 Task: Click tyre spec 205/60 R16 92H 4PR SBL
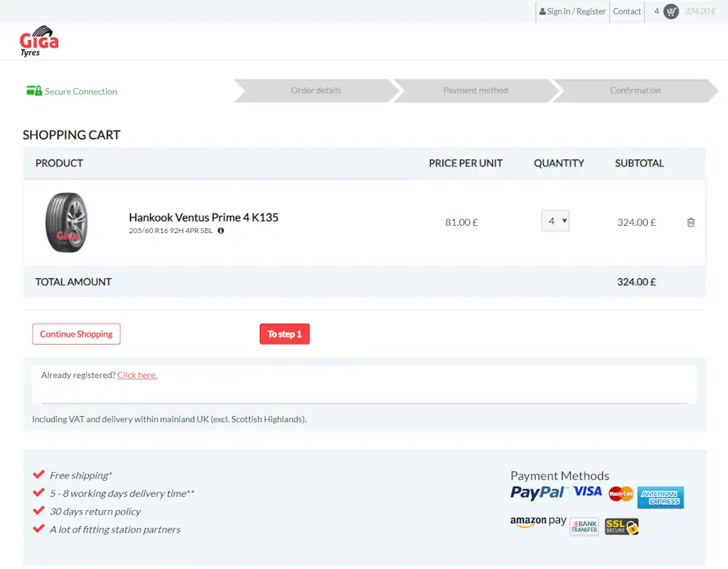tap(171, 230)
